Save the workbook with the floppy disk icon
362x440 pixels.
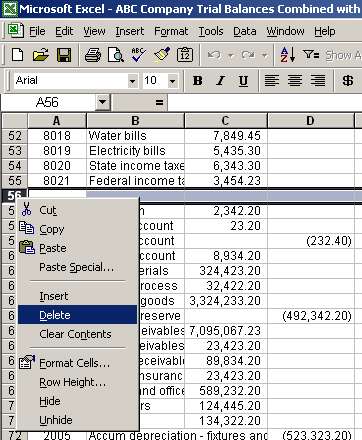[64, 55]
